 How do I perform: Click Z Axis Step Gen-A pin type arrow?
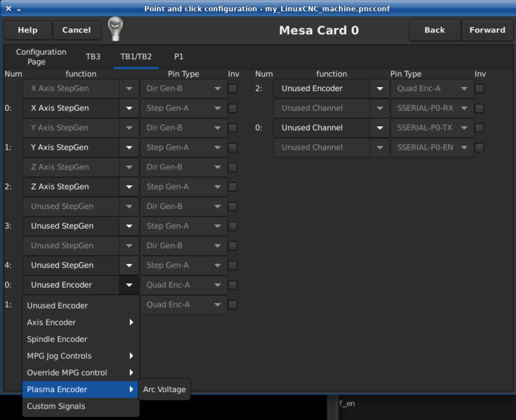point(217,187)
